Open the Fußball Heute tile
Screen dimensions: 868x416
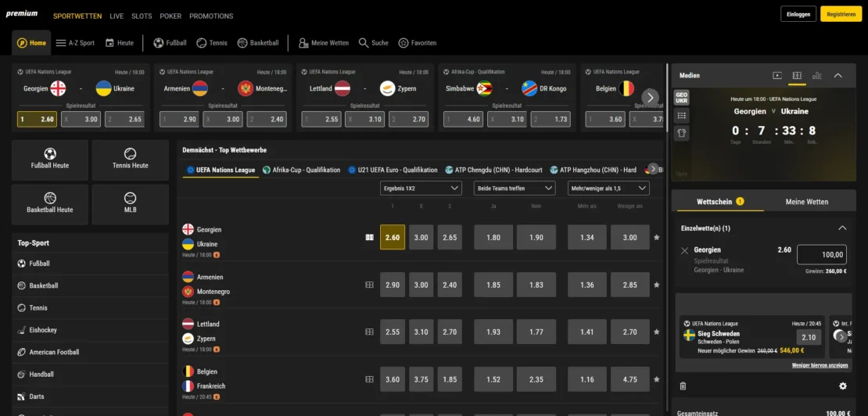click(x=50, y=160)
